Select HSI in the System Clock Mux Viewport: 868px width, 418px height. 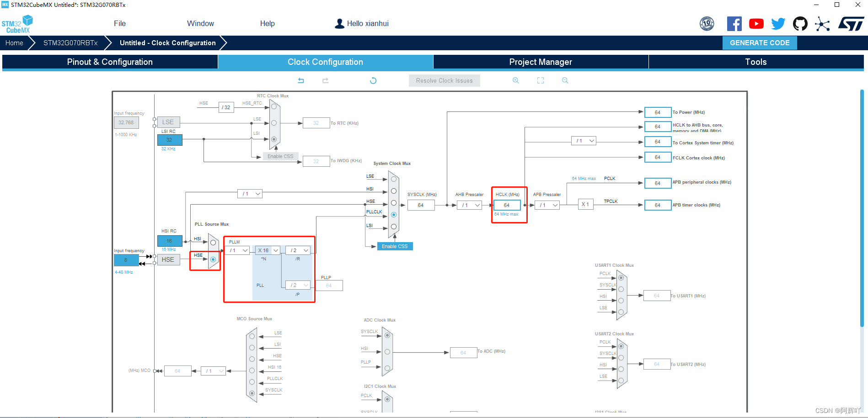point(394,191)
